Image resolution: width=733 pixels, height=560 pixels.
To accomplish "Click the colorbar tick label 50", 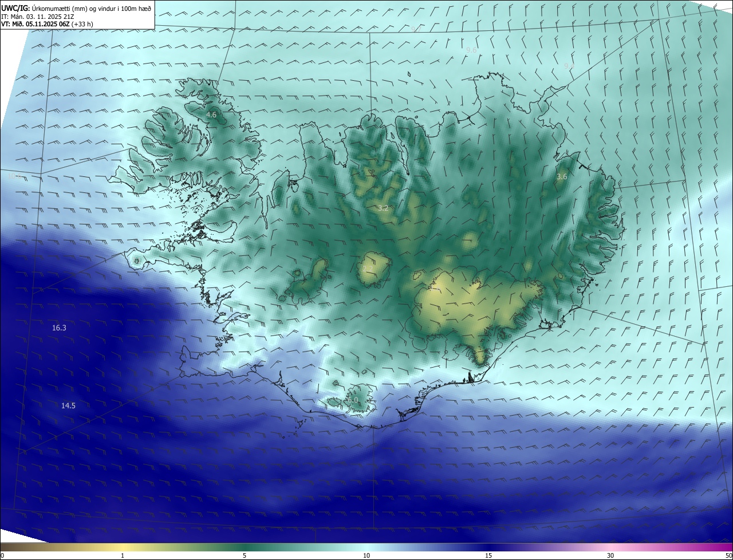I will (x=728, y=555).
